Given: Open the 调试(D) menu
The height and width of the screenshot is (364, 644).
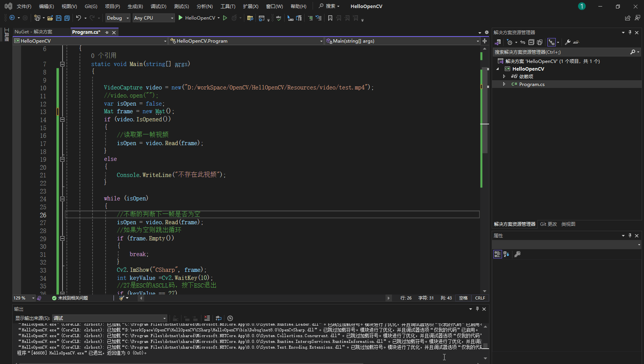Looking at the screenshot, I should [x=158, y=6].
